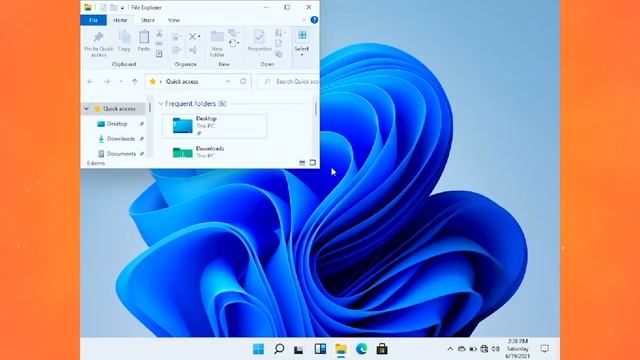Click the Delete X icon in Organize
The height and width of the screenshot is (360, 640).
(193, 37)
